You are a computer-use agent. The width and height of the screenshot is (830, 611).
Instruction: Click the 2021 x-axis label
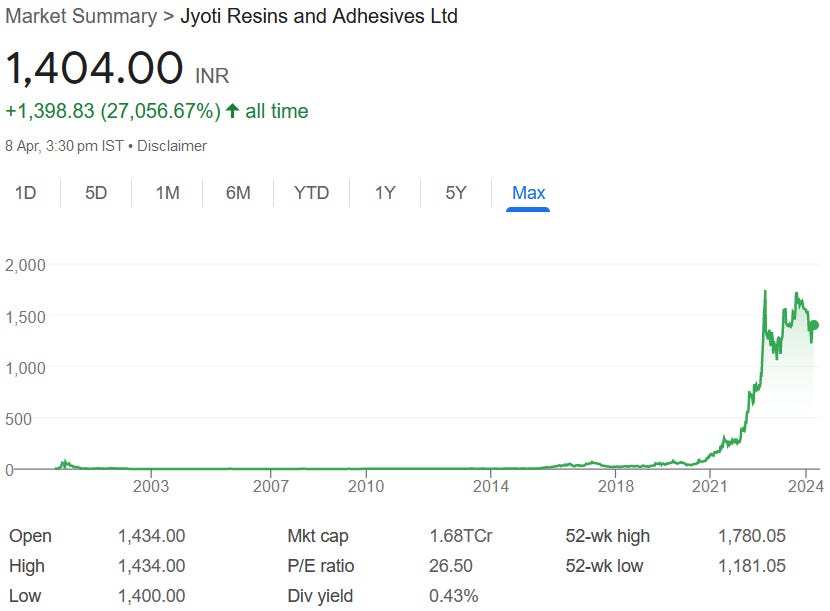710,486
